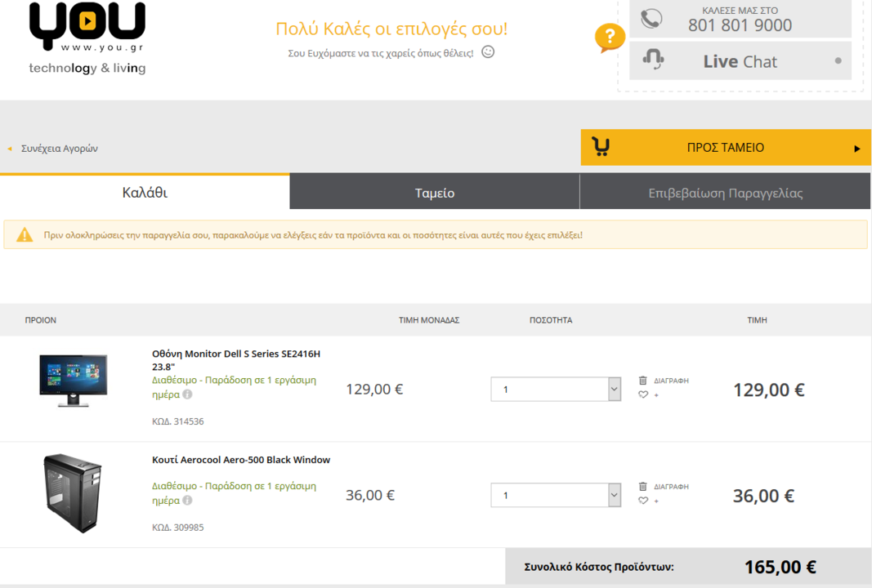Click the cart icon on ΠΡΟΣ ΤΑΜΕΙΟ button
872x588 pixels.
pos(601,147)
